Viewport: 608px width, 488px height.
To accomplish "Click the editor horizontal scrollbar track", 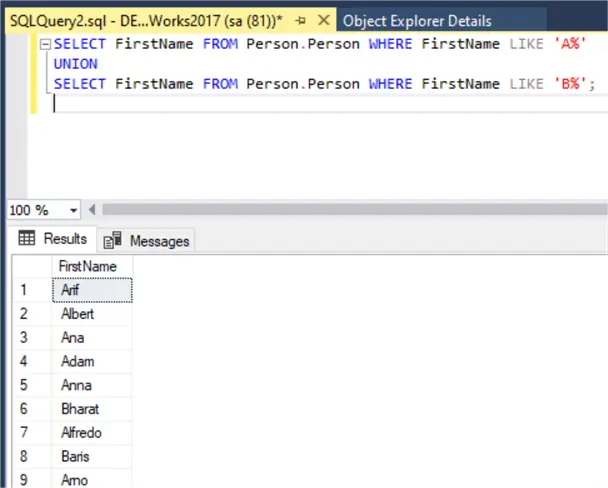I will pos(354,210).
